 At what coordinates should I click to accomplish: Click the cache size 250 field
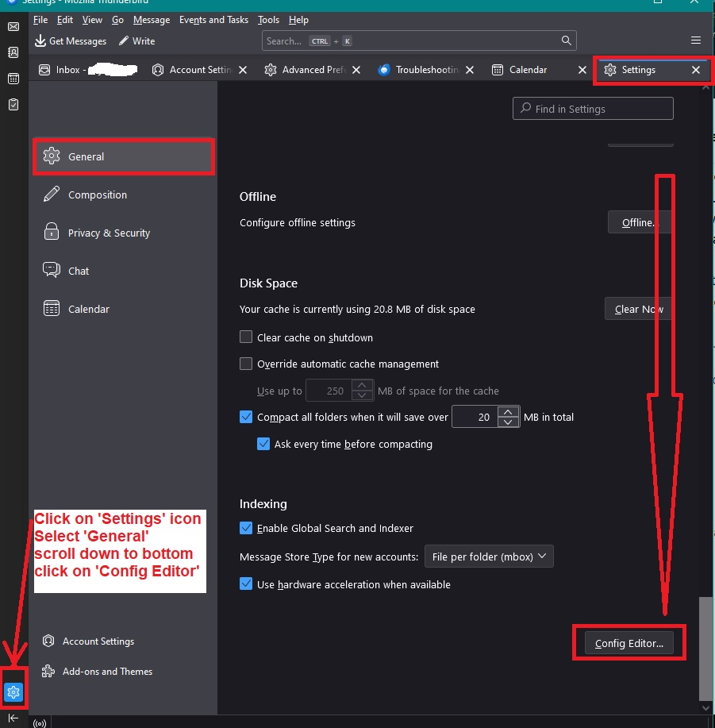tap(329, 391)
